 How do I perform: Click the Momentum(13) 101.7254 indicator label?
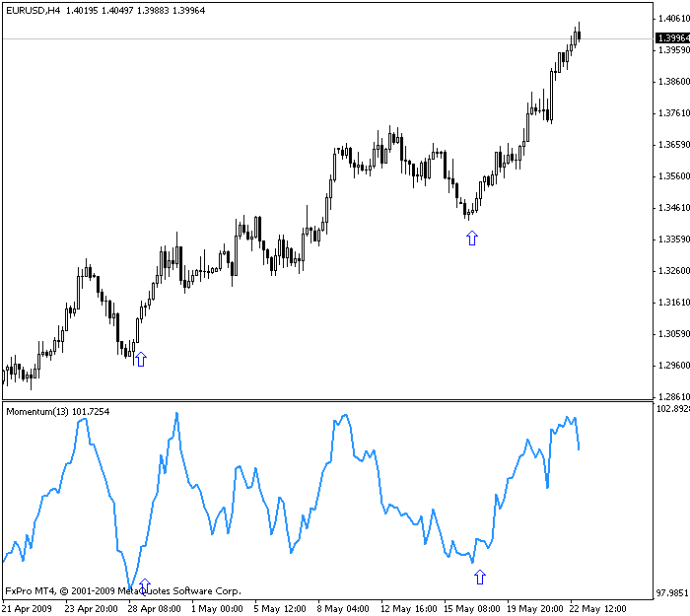pos(57,412)
